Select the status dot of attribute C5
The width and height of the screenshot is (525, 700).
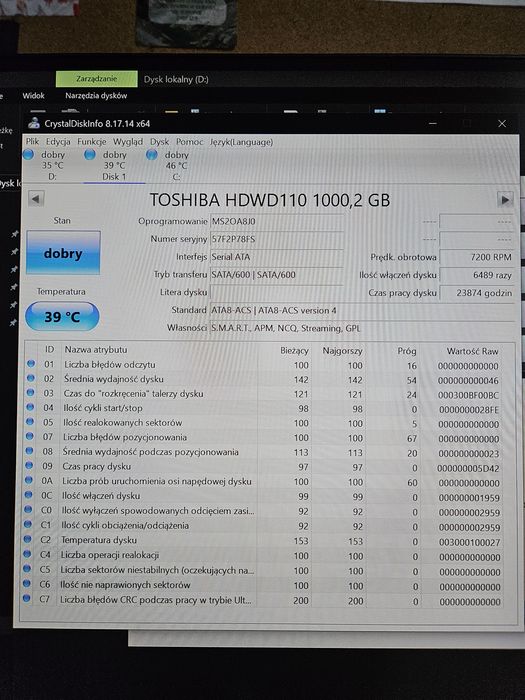tap(27, 569)
